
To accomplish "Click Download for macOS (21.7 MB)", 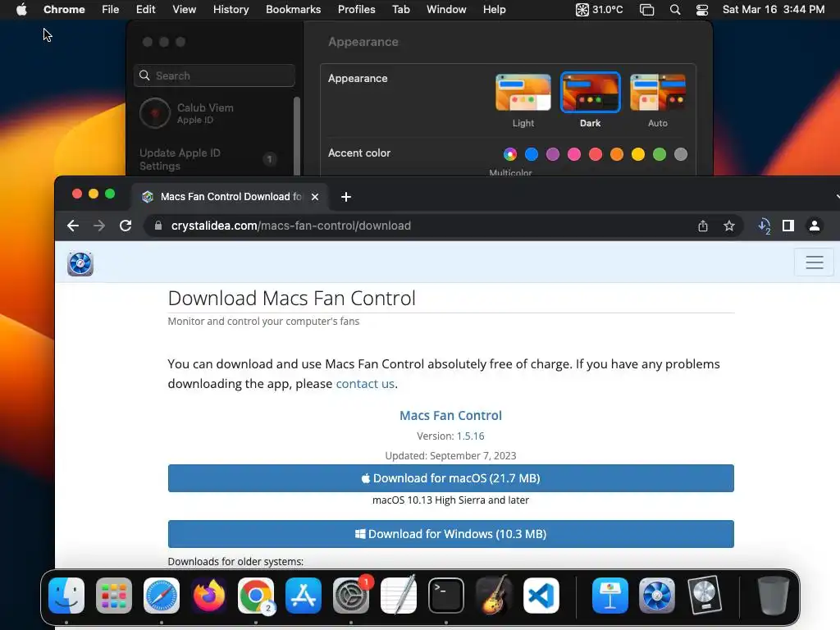I will click(x=450, y=478).
